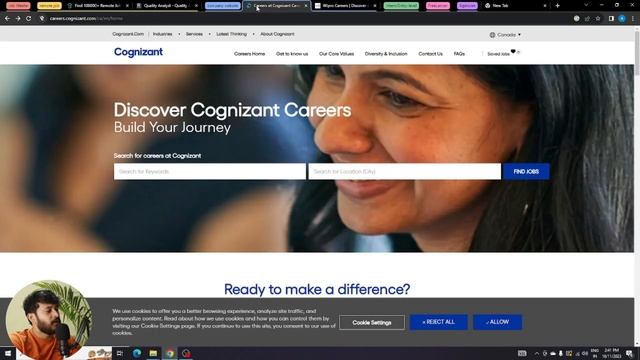
Task: Accept cookies with the ALLOW button
Action: pos(497,322)
